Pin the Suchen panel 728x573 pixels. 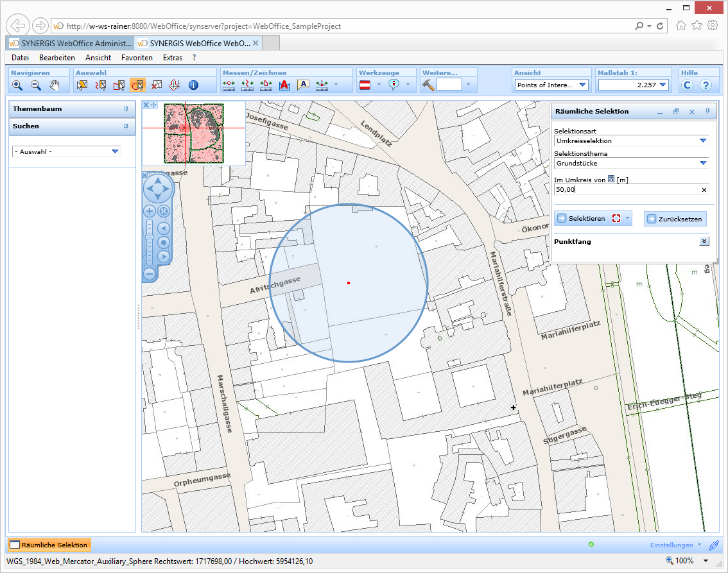pos(126,126)
